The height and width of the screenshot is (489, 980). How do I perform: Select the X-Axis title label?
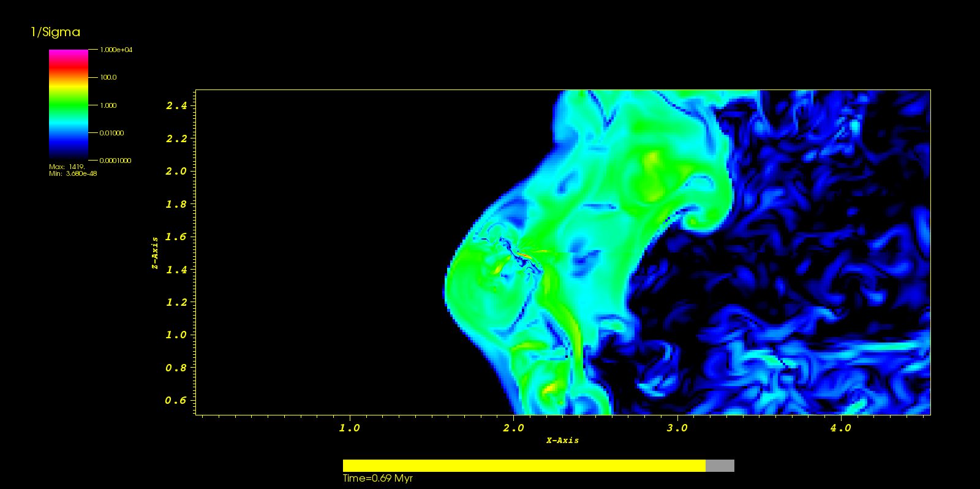pos(562,440)
